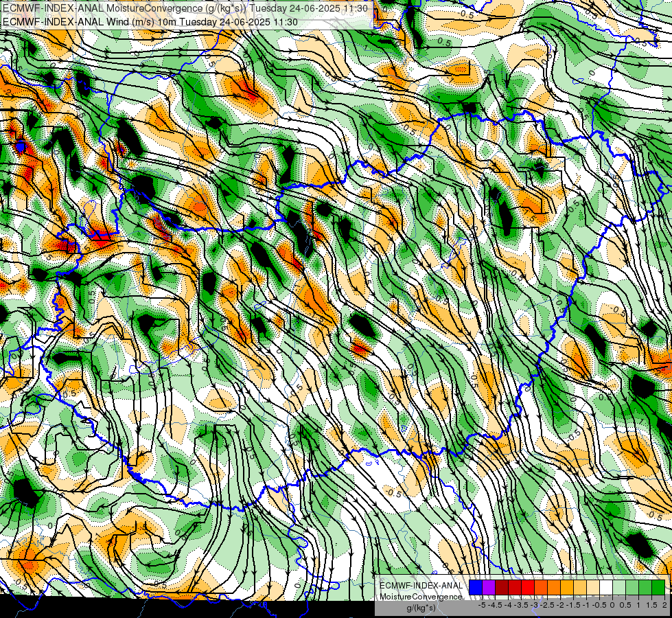
Task: Click the 'Wind (m/s) 10m' title line
Action: [150, 22]
